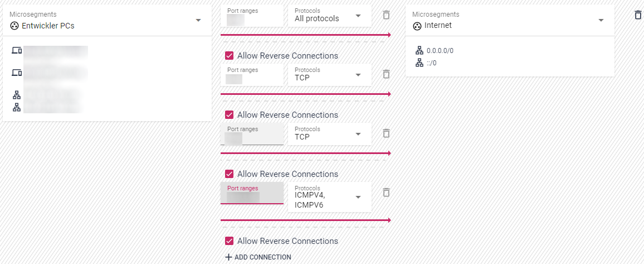Toggle the last Allow Reverse Connections checkbox

(229, 241)
